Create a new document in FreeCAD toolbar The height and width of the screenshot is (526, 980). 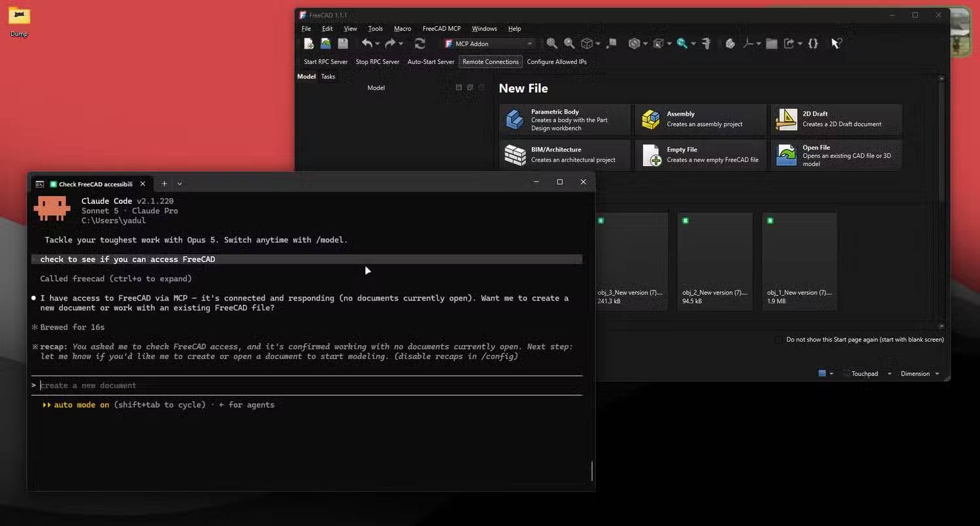coord(309,44)
